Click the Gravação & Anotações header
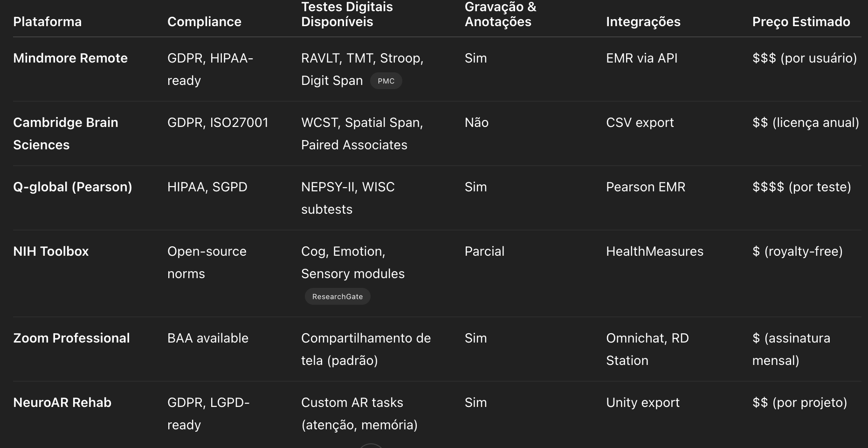868x448 pixels. point(501,14)
